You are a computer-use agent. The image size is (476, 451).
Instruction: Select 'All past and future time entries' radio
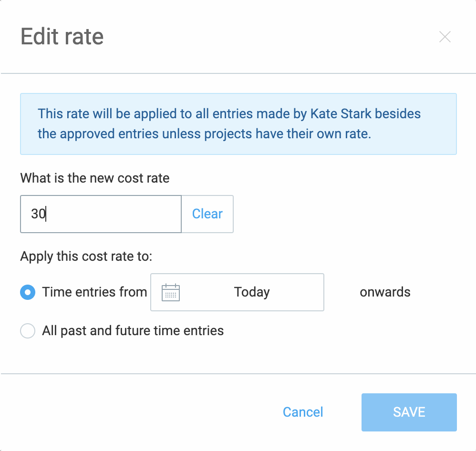pyautogui.click(x=28, y=330)
